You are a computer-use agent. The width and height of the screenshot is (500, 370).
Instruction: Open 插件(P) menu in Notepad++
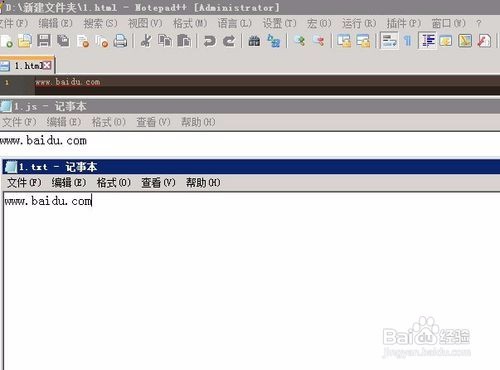[x=404, y=23]
